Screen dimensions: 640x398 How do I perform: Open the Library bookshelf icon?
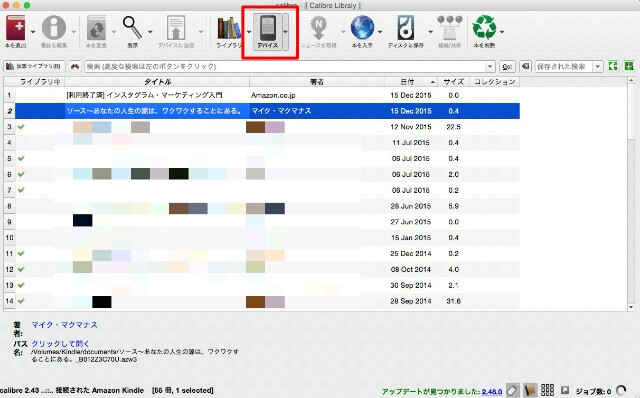(x=229, y=28)
